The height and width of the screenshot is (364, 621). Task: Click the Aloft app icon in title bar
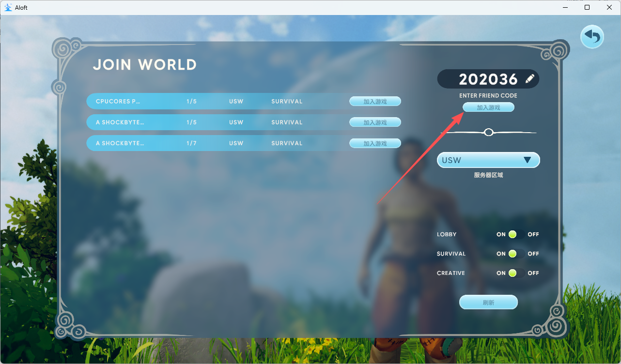point(8,7)
